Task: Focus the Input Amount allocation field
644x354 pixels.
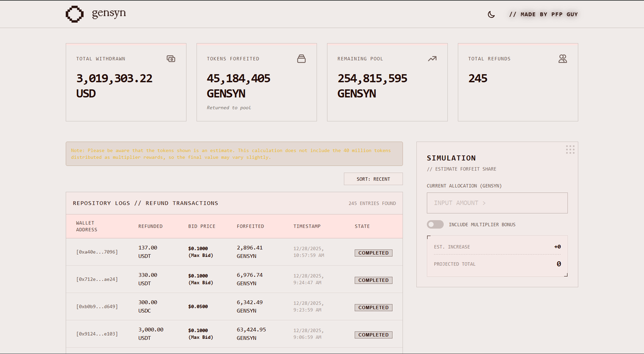Action: [x=497, y=203]
